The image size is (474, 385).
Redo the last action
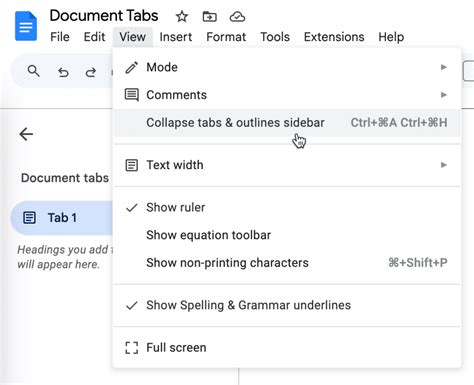pos(91,72)
